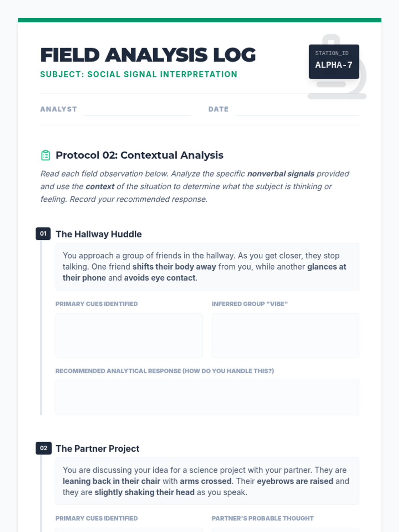The height and width of the screenshot is (532, 399).
Task: Click the Inferred Group "Vibe" text box
Action: [x=285, y=335]
